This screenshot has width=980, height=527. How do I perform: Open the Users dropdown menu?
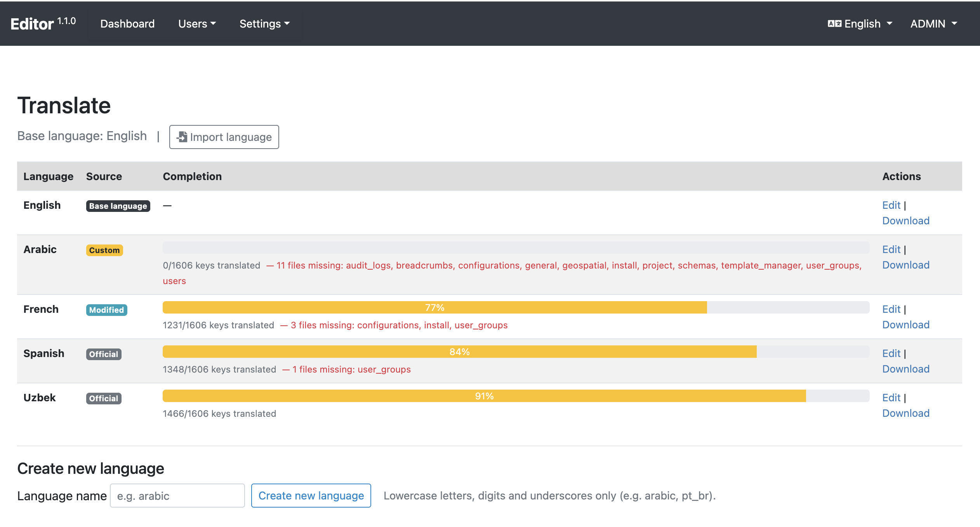coord(197,24)
